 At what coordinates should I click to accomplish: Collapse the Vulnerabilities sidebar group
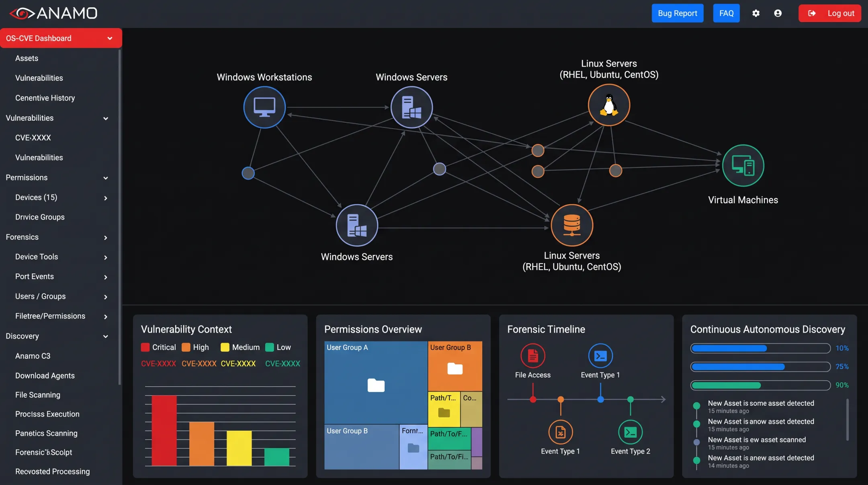point(106,118)
